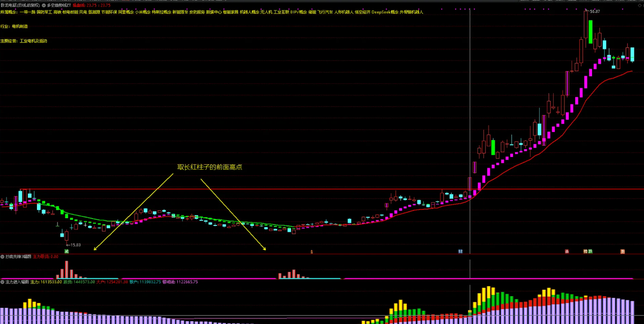Open the 多空趋势线ZT indicator menu circle icon
The height and width of the screenshot is (324, 644).
click(x=44, y=5)
